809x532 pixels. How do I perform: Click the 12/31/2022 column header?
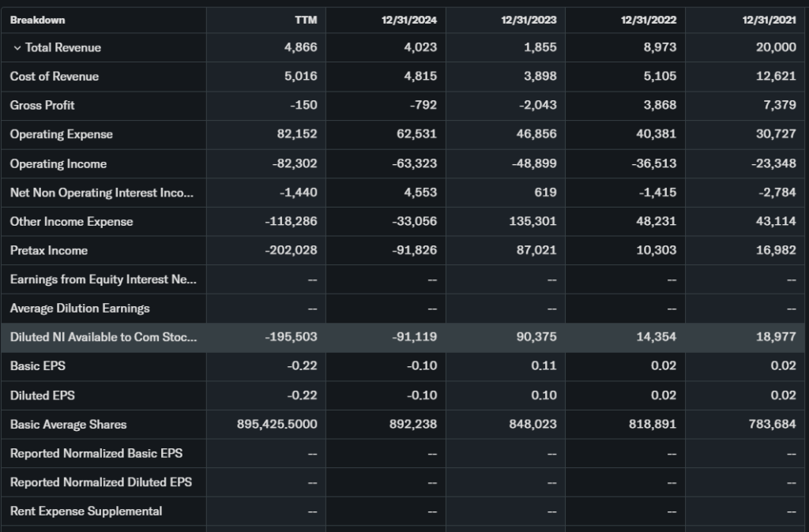pos(649,20)
